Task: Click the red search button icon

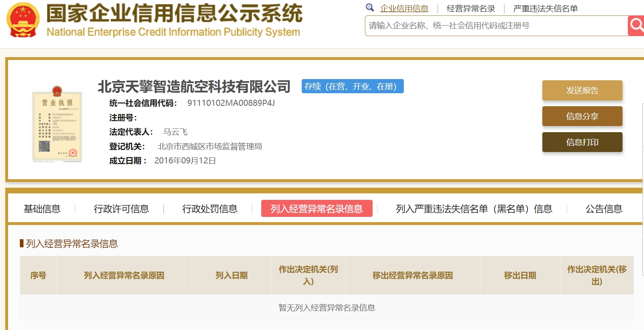Action: coord(636,26)
